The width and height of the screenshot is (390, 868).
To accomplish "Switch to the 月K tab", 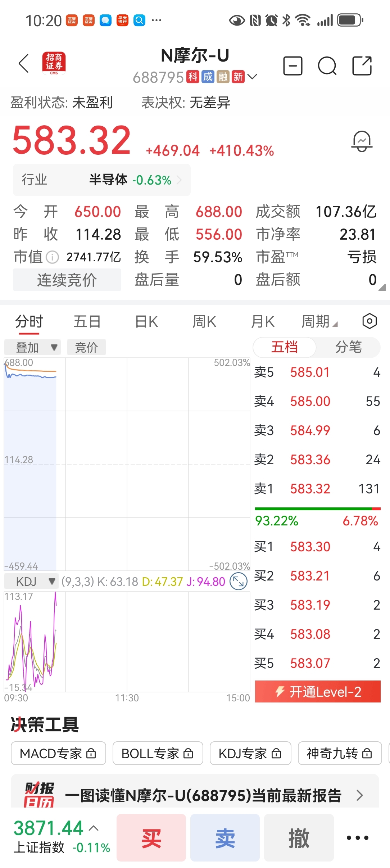I will [x=263, y=321].
